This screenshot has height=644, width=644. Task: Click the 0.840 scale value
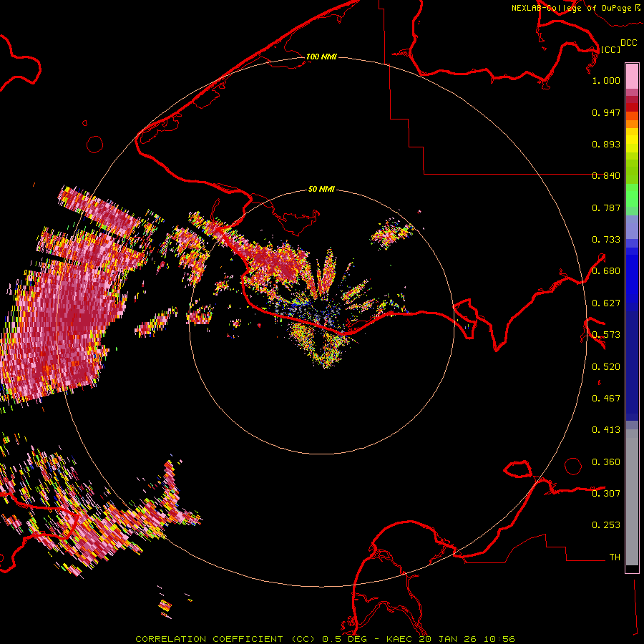pyautogui.click(x=606, y=176)
